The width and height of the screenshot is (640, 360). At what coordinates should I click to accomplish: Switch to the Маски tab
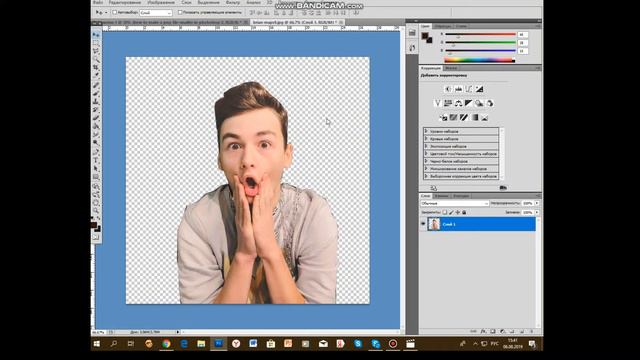coord(451,68)
